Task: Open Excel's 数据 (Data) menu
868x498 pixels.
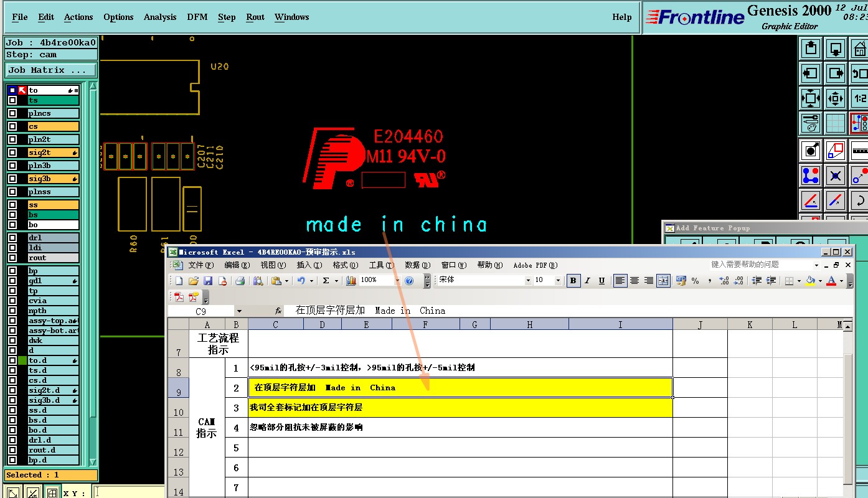Action: [417, 265]
